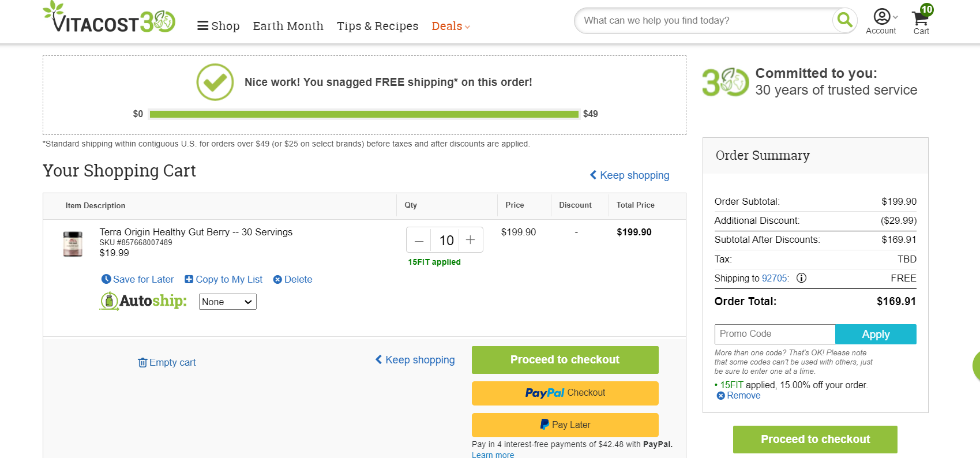
Task: Go to Earth Month page
Action: [288, 26]
